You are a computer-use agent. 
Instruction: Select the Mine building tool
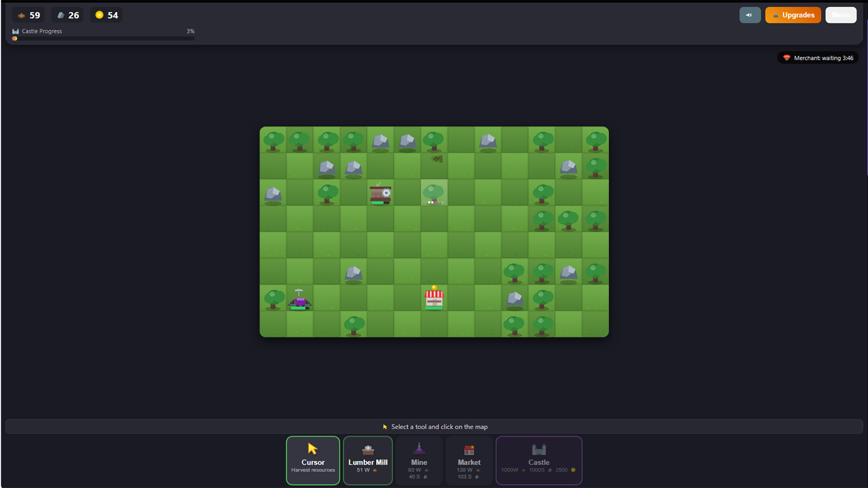pyautogui.click(x=419, y=460)
